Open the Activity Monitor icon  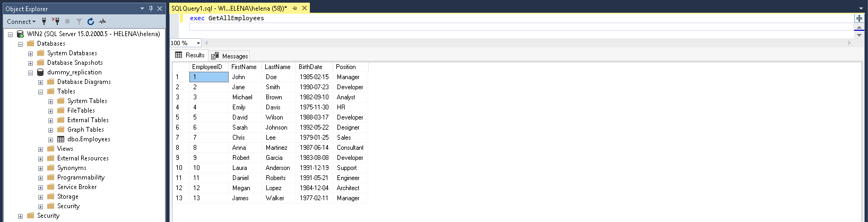[x=102, y=21]
